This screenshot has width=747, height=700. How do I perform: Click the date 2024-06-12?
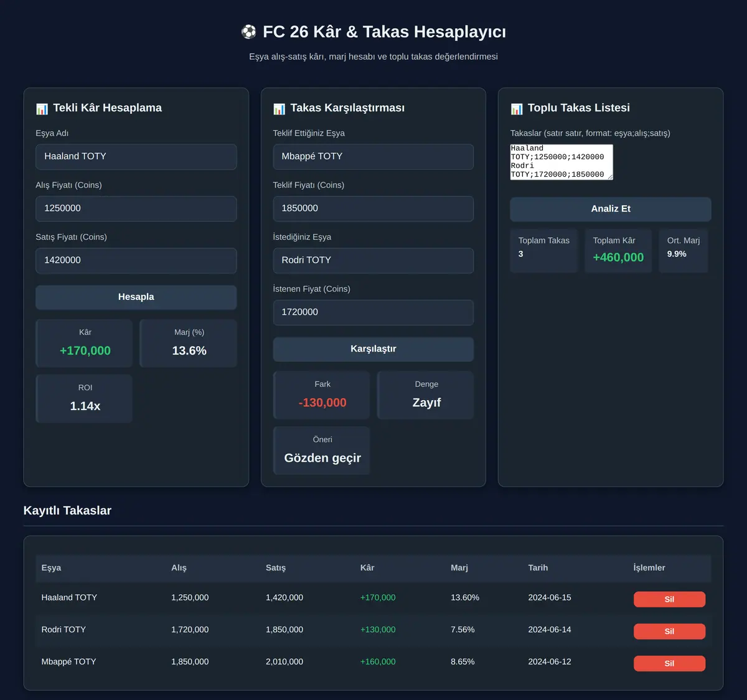pyautogui.click(x=550, y=661)
